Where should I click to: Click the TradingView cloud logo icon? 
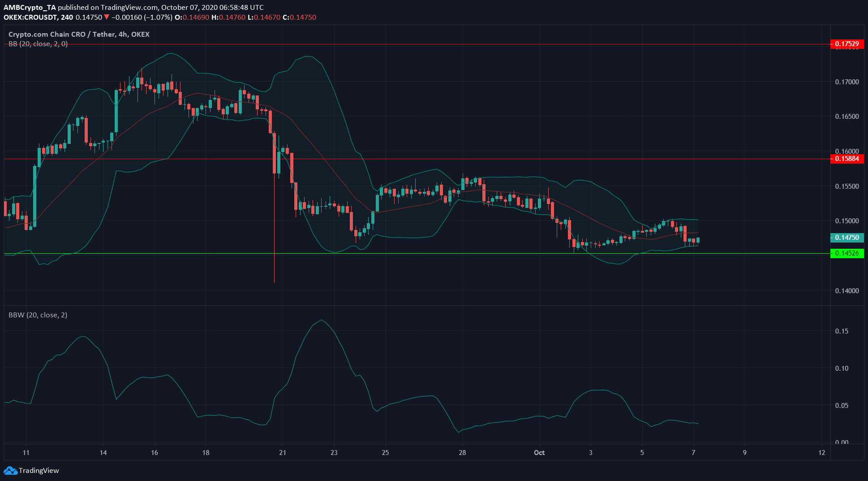click(x=10, y=470)
